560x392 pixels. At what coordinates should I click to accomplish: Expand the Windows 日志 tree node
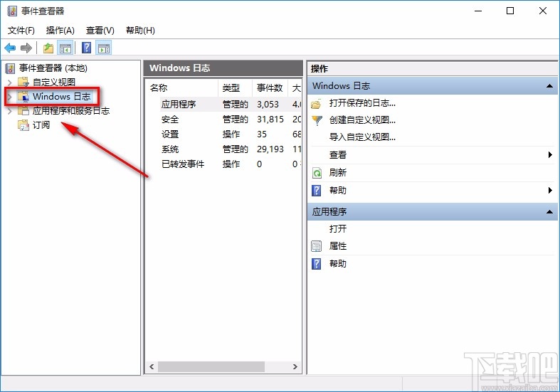[x=10, y=97]
